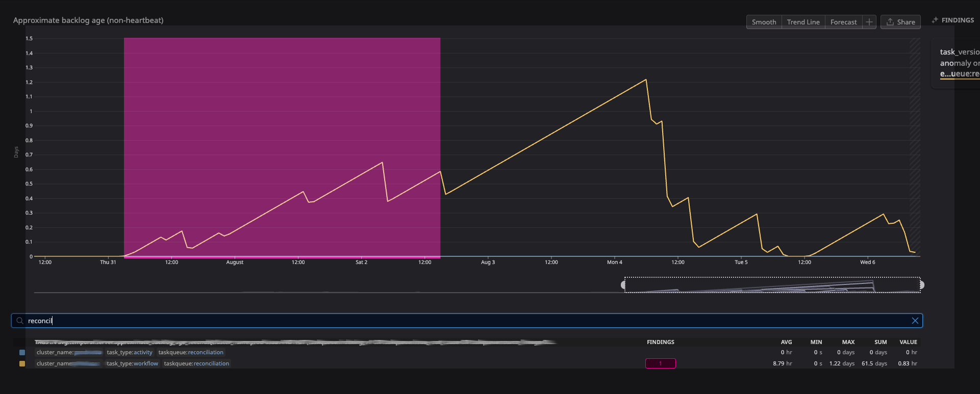Click taskqueue:reconciliation tag on the activity row
This screenshot has height=394, width=980.
coord(191,352)
